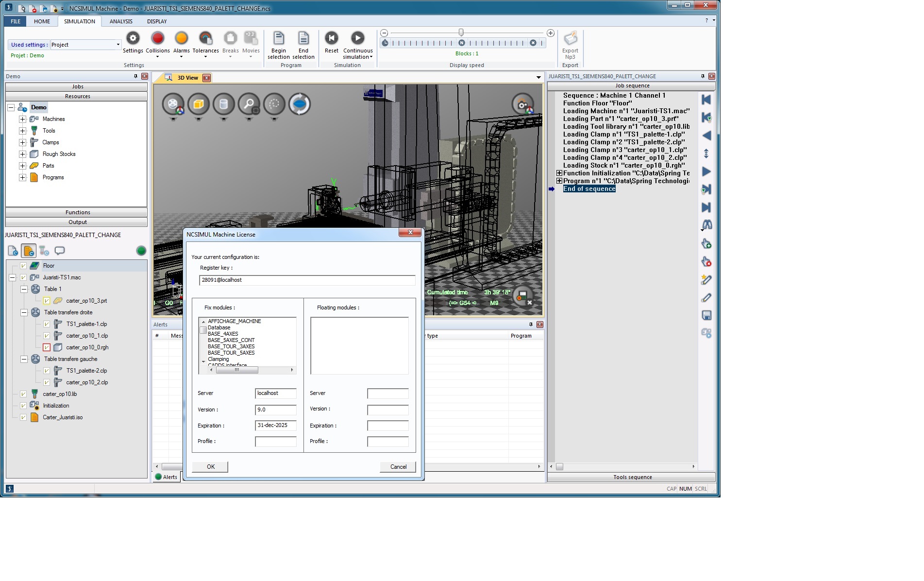This screenshot has width=924, height=581.
Task: Open the Tolerances tool
Action: [205, 38]
